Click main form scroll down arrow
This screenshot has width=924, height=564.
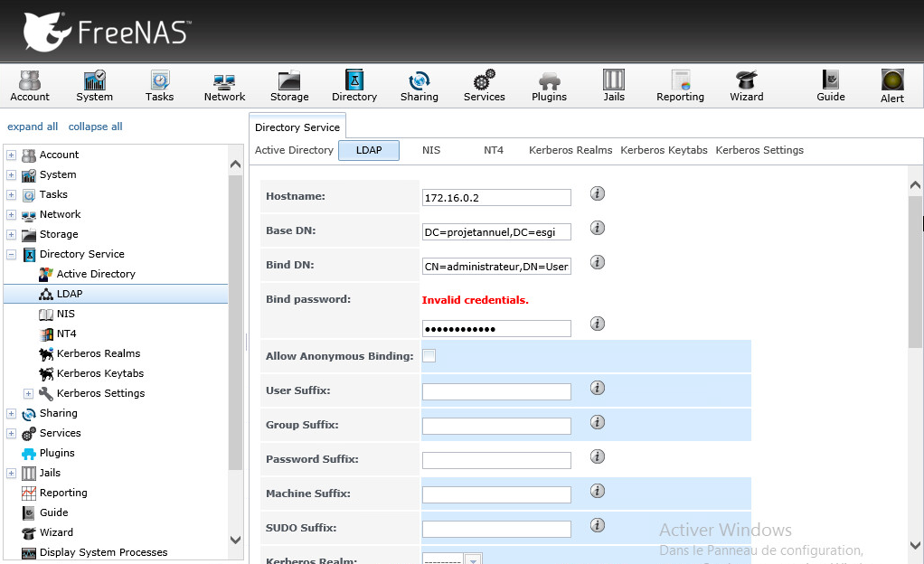point(915,544)
